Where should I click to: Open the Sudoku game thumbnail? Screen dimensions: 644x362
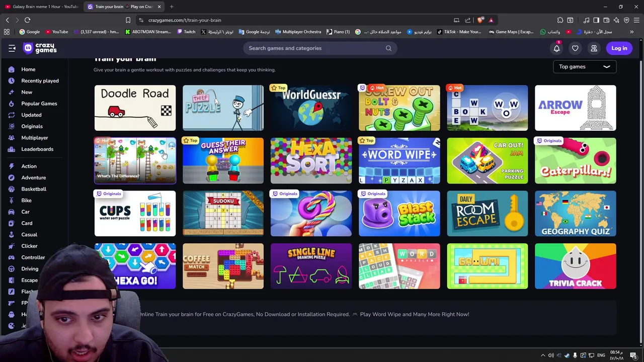(x=223, y=214)
